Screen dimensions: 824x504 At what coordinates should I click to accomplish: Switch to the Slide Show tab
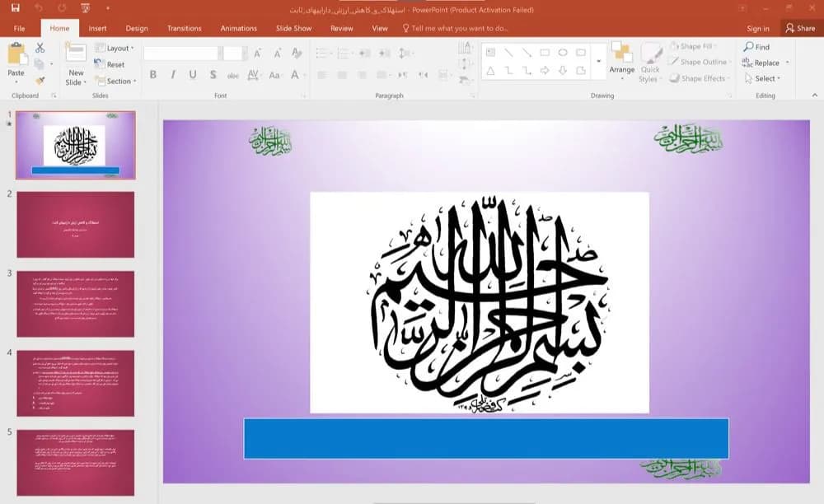click(x=294, y=28)
